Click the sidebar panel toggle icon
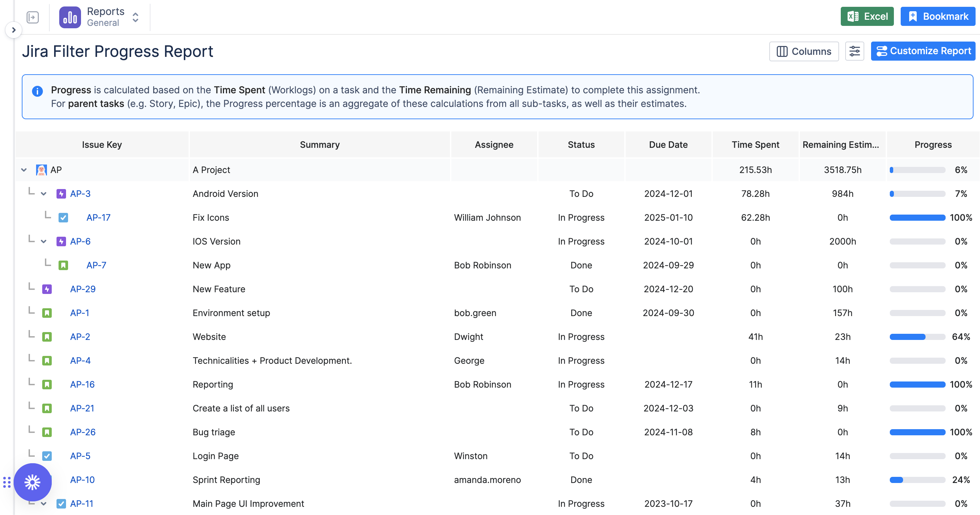The height and width of the screenshot is (515, 980). [33, 17]
